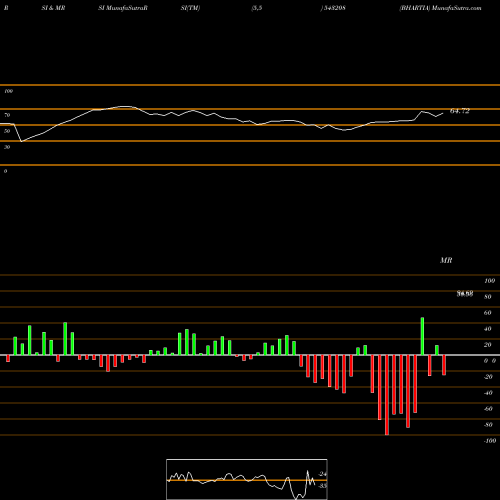Click the -80 axis label on the histogram
Image resolution: width=500 pixels, height=500 pixels.
[488, 425]
